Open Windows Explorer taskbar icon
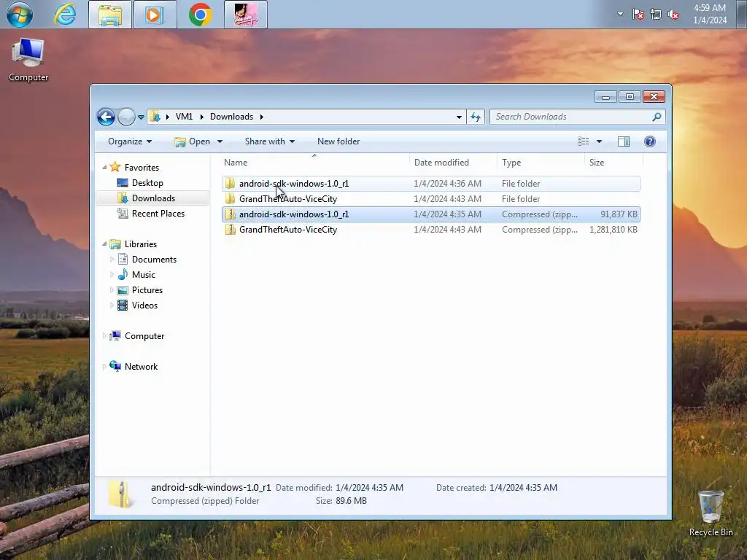This screenshot has height=560, width=747. click(110, 15)
